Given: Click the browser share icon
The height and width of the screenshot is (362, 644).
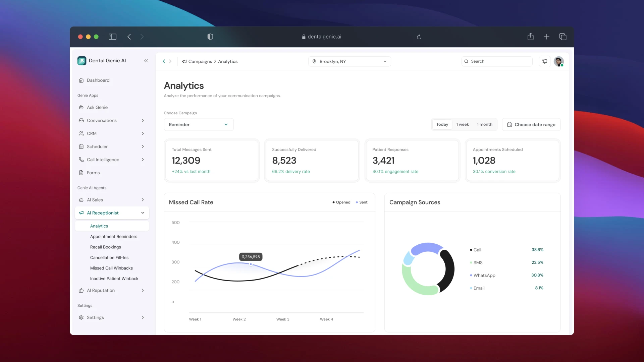Looking at the screenshot, I should [x=530, y=37].
